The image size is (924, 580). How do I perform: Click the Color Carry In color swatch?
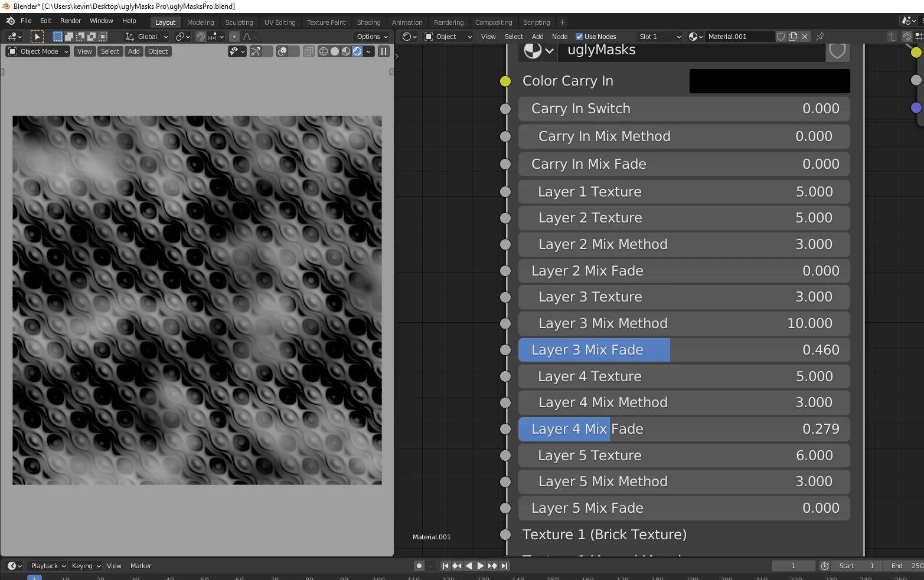click(x=769, y=81)
